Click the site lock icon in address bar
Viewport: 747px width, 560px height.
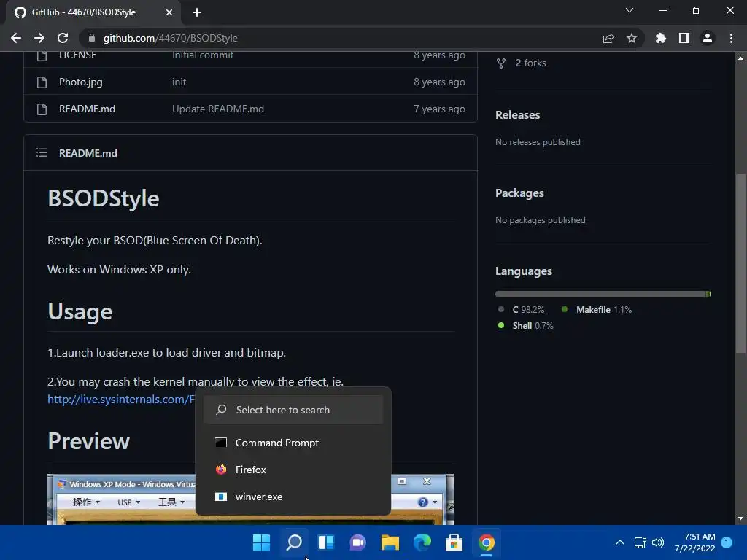pos(92,38)
